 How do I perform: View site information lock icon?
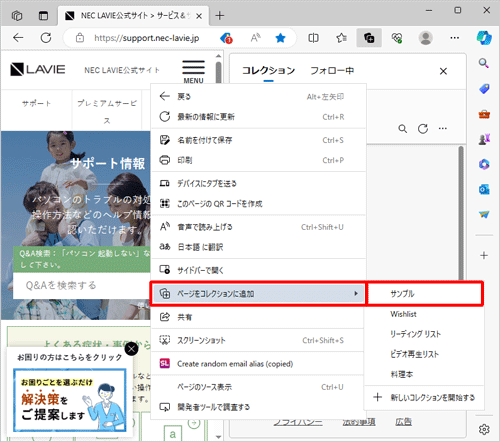pyautogui.click(x=80, y=38)
